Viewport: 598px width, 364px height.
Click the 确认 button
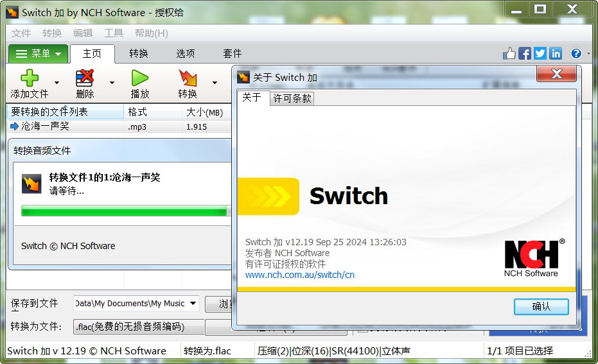click(541, 306)
